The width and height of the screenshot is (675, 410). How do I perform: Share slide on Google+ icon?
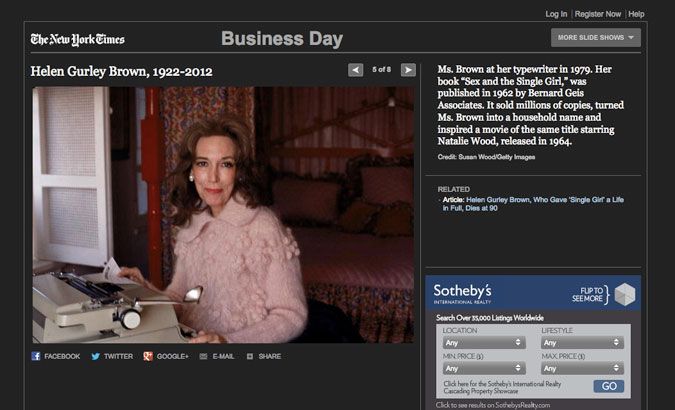(x=148, y=356)
